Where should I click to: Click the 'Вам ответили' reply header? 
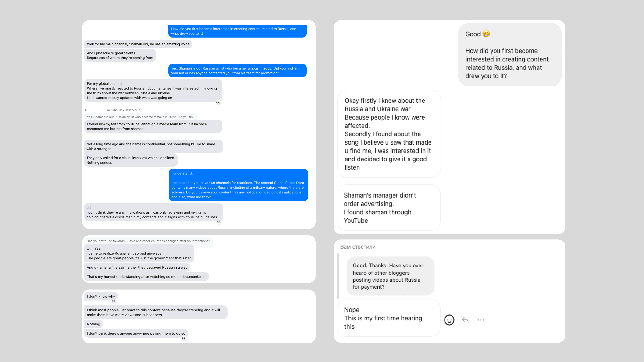pyautogui.click(x=358, y=247)
